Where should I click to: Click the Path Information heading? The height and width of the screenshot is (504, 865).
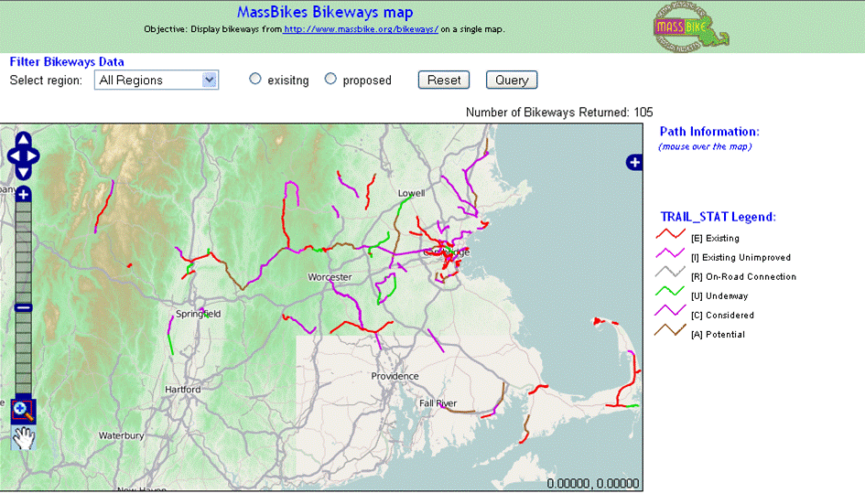pyautogui.click(x=709, y=132)
